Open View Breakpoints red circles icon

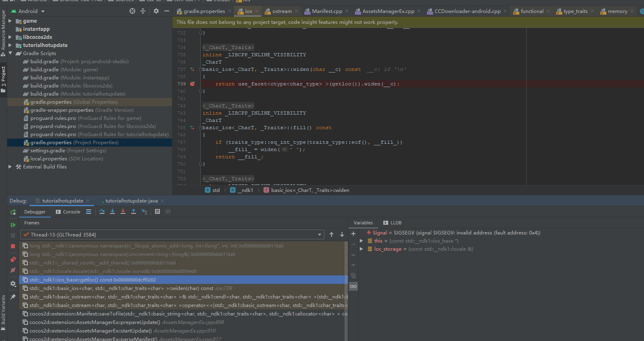pos(13,260)
